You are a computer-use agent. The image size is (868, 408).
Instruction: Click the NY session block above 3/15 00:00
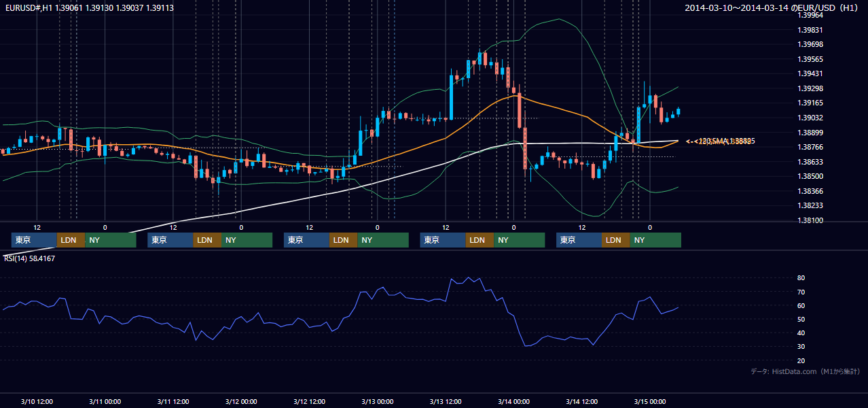pyautogui.click(x=655, y=240)
